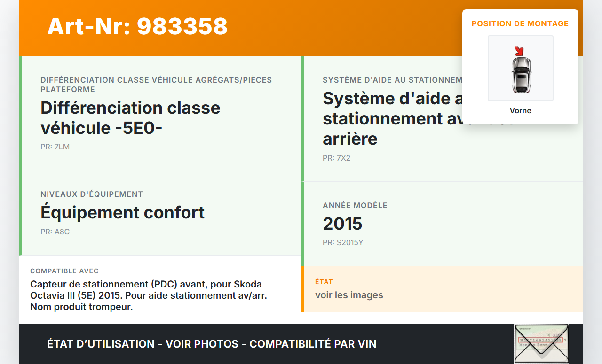Open the VIN envelope thumbnail
The width and height of the screenshot is (602, 364).
pyautogui.click(x=541, y=343)
